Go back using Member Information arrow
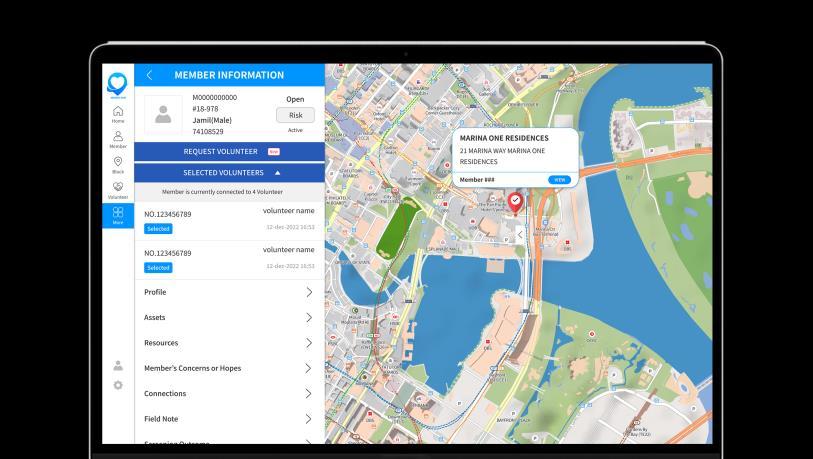Screen dimensions: 813x459 (149, 75)
